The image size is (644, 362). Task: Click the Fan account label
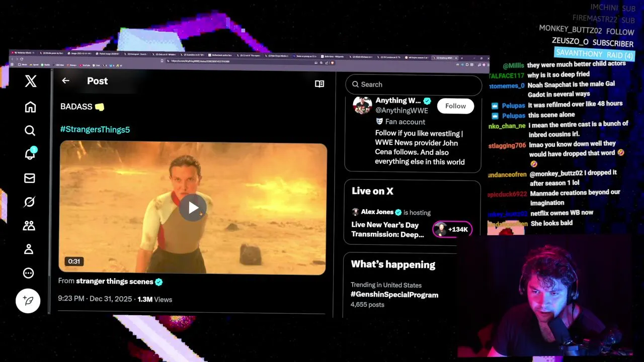[x=405, y=122]
